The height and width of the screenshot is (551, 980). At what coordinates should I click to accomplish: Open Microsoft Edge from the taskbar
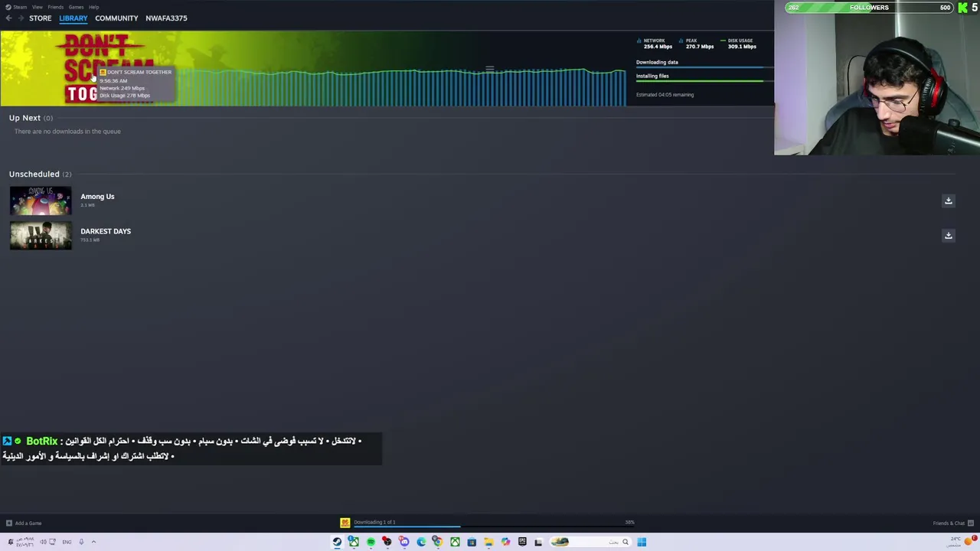coord(421,542)
